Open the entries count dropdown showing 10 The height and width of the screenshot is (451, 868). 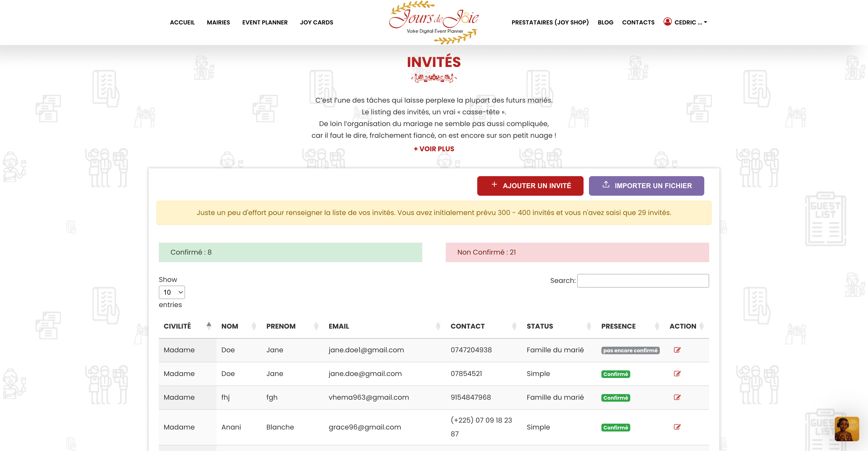172,292
